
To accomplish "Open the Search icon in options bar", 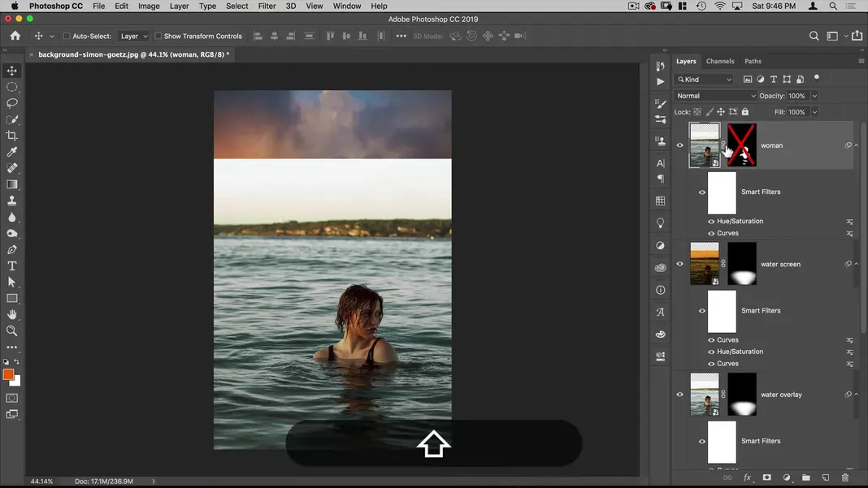I will (814, 36).
